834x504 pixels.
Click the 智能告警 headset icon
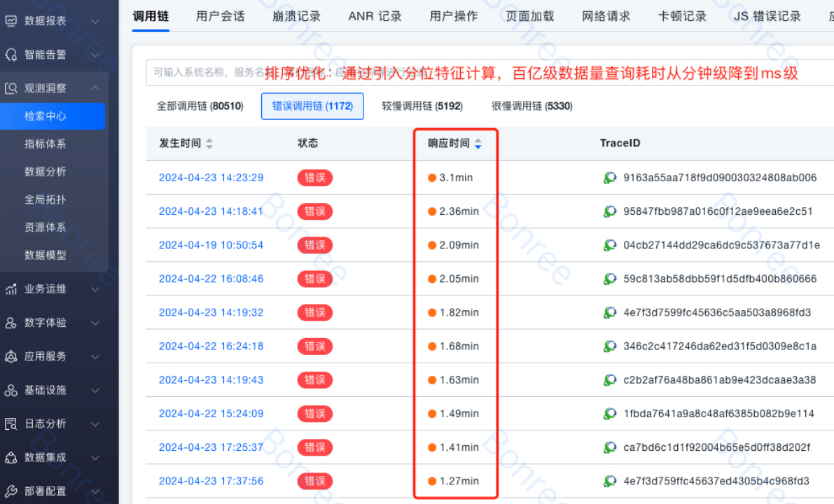[x=11, y=55]
